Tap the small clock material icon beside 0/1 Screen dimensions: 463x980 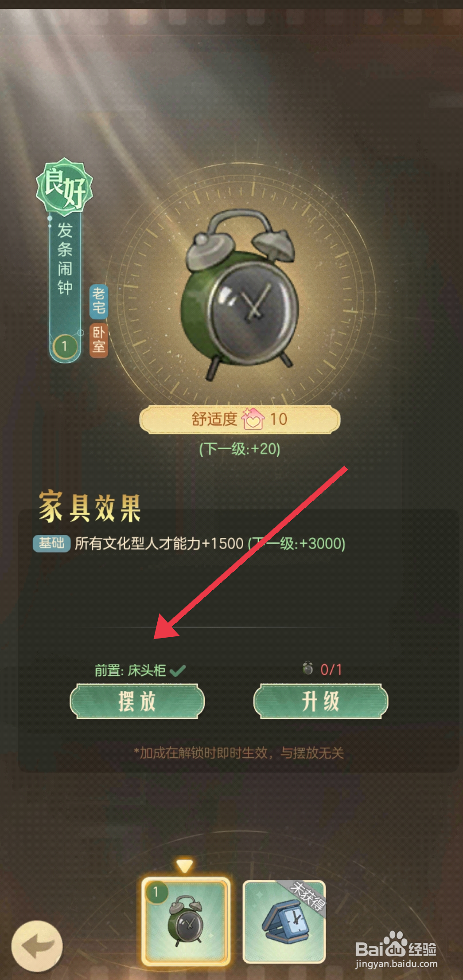308,668
